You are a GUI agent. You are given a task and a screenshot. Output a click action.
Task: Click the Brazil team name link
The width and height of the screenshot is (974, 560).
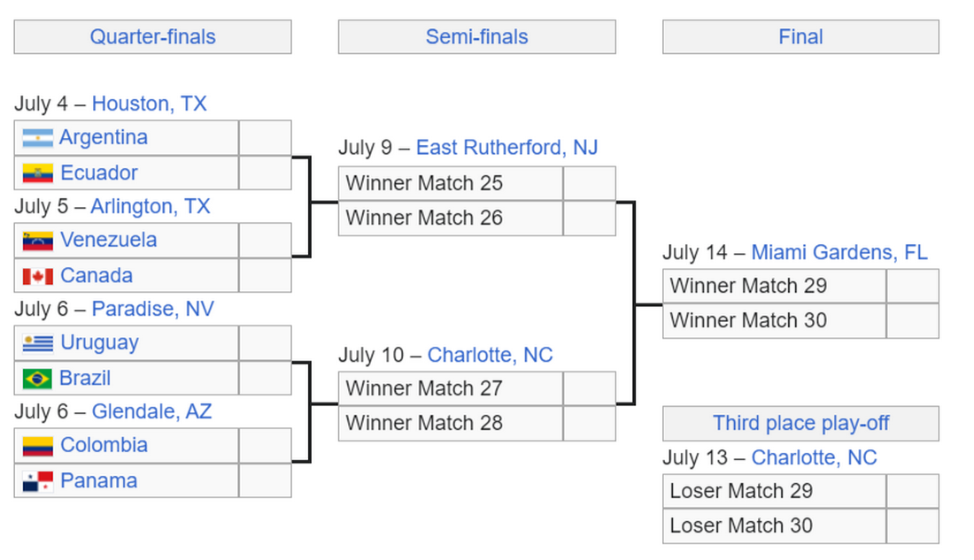pyautogui.click(x=85, y=378)
